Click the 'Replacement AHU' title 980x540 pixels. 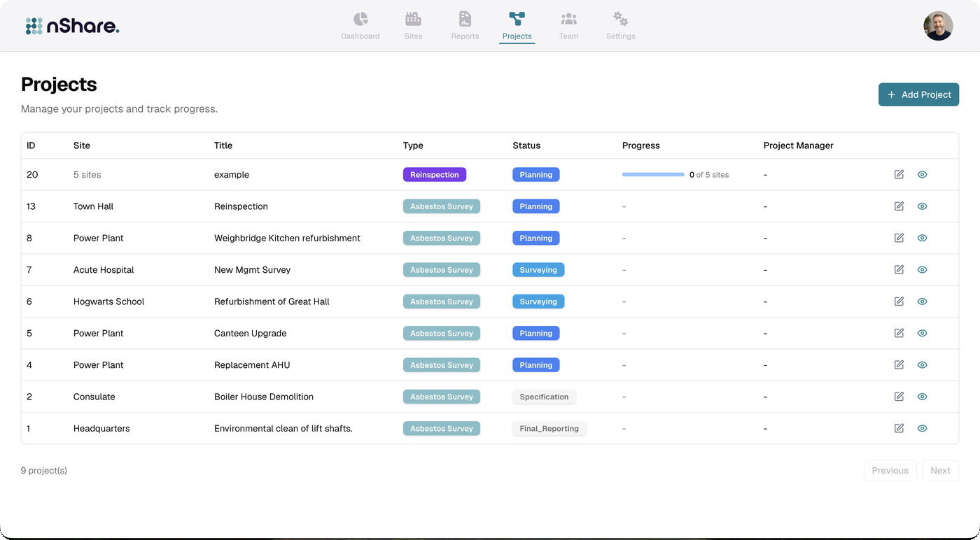tap(252, 364)
